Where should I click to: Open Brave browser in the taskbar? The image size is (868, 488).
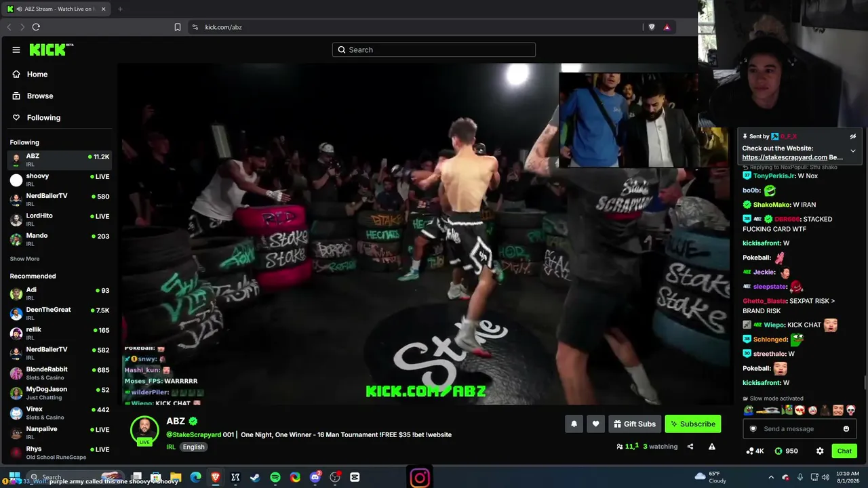[216, 477]
